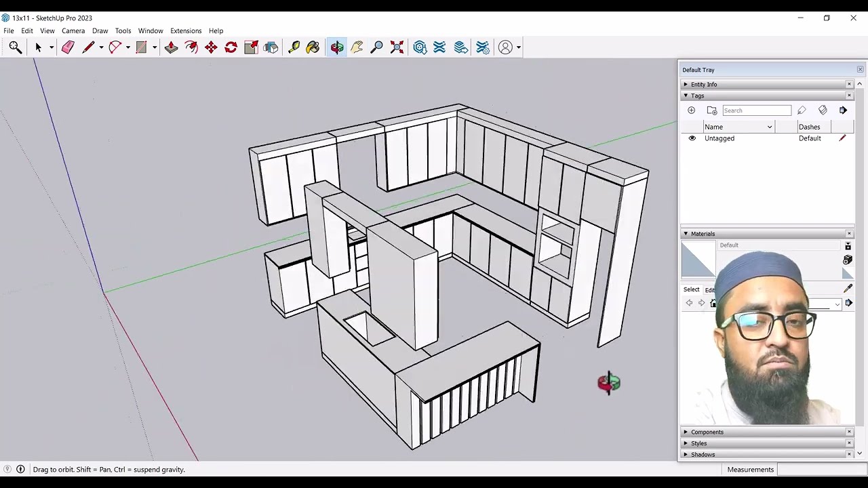Open the Window menu
The height and width of the screenshot is (488, 868).
pos(151,30)
